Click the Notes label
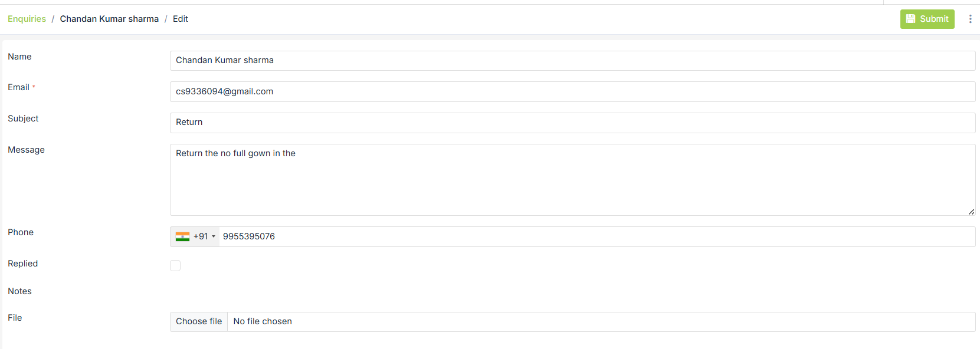The height and width of the screenshot is (349, 980). 19,291
